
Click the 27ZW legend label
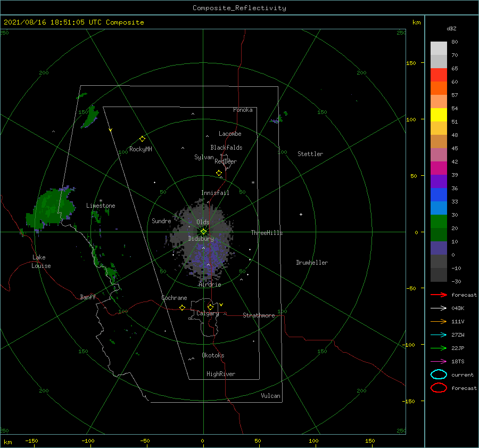[x=458, y=335]
